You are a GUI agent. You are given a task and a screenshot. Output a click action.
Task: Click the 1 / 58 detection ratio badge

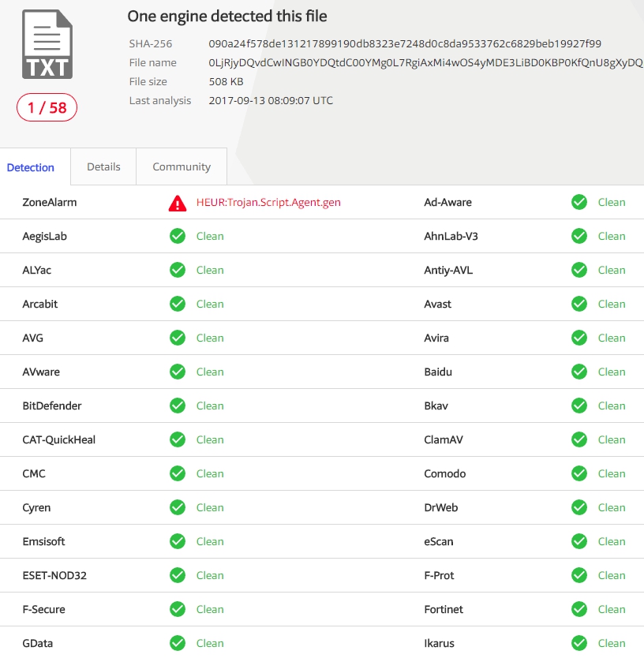click(x=47, y=107)
